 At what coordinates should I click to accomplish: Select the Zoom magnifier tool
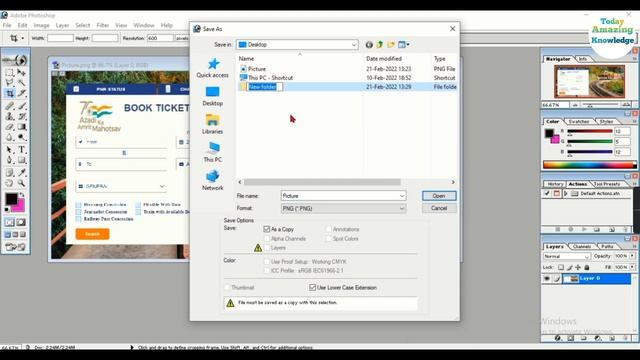pos(22,183)
